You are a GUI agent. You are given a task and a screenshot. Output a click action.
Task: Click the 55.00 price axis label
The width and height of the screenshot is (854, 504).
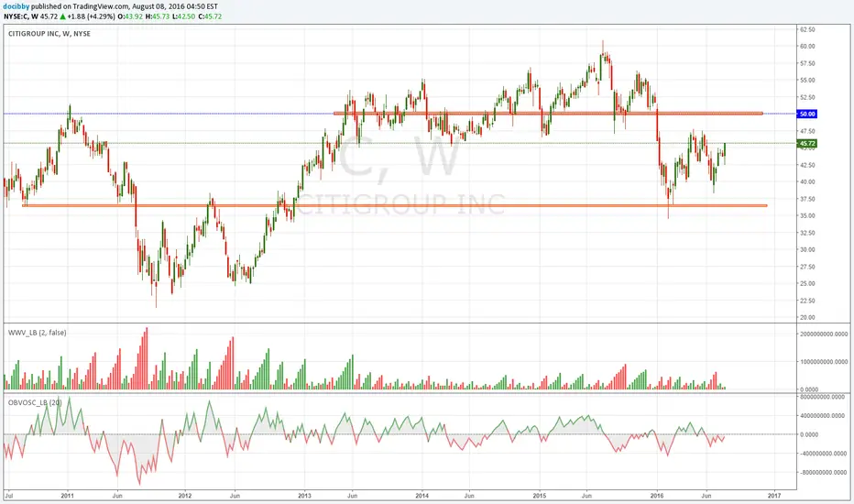point(807,80)
